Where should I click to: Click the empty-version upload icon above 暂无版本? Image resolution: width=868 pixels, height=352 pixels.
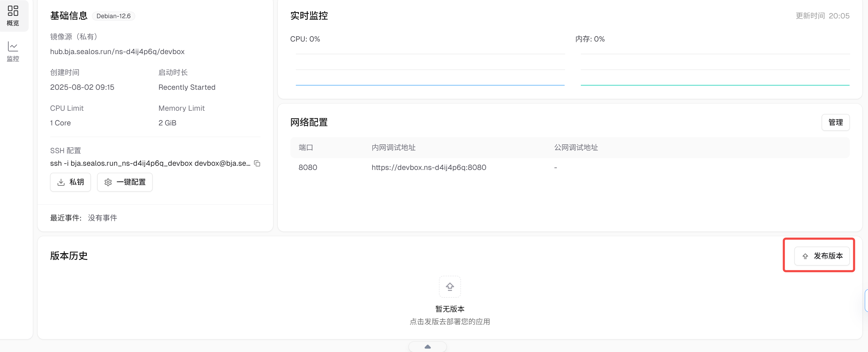coord(450,286)
